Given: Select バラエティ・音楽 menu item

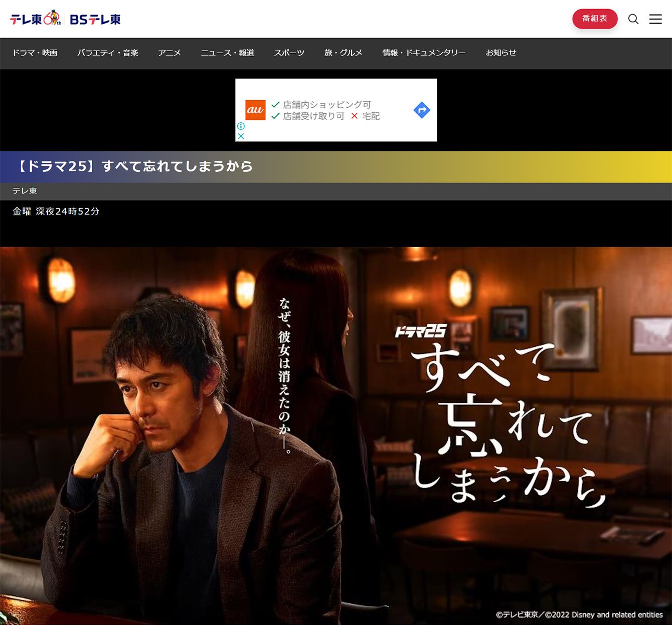Looking at the screenshot, I should click(x=108, y=53).
